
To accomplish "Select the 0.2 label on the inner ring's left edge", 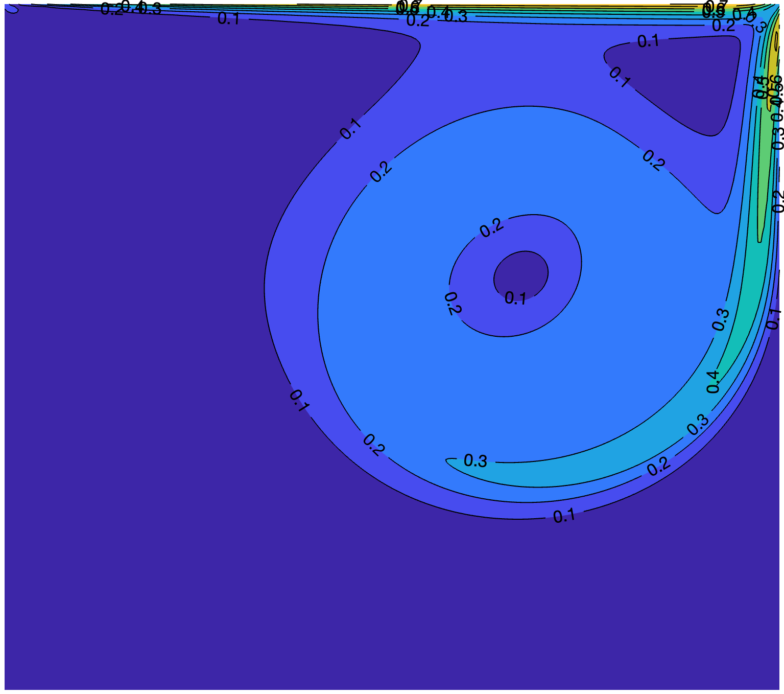I will tap(453, 304).
